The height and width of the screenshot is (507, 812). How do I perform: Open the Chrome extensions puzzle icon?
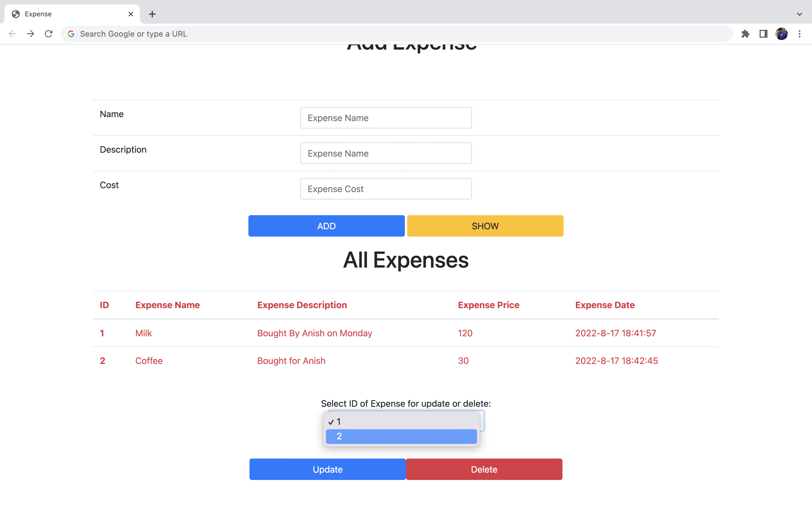745,34
